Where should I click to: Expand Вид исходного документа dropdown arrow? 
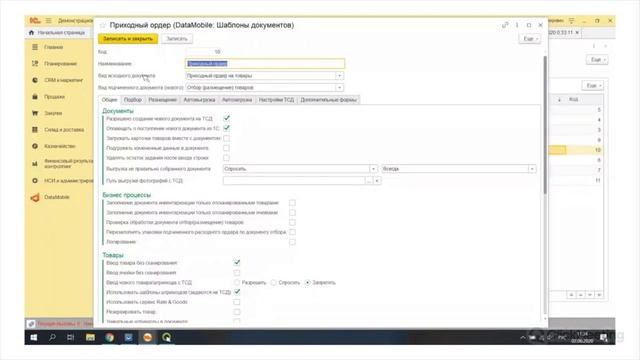click(339, 76)
